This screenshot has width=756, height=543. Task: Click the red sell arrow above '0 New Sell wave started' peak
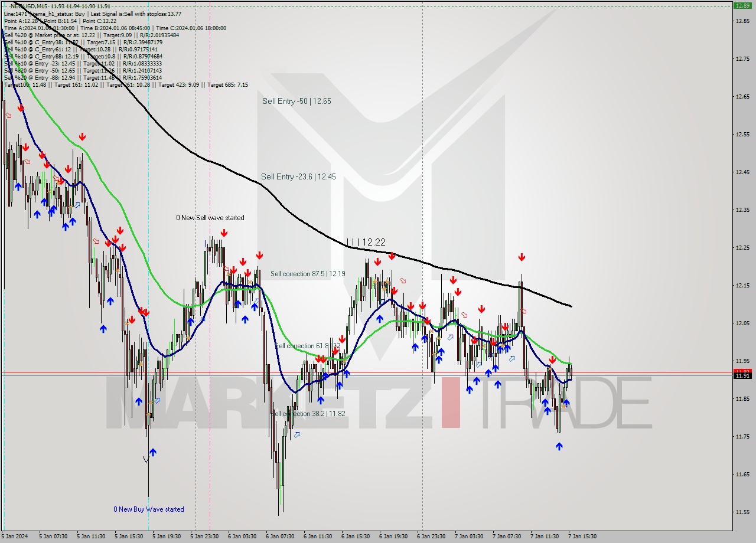coord(224,233)
